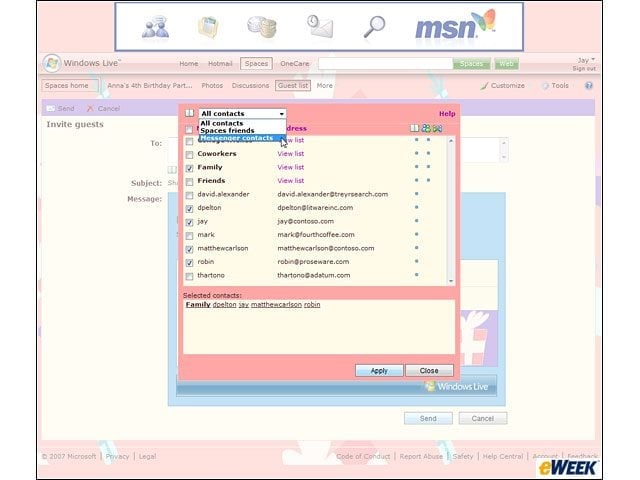Uncheck the robin contact checkbox
Screen dimensions: 640x480
pyautogui.click(x=189, y=263)
